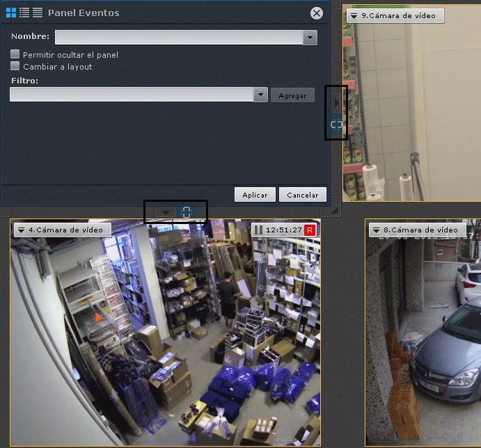Expand panel downward with bottom arrow

click(166, 212)
